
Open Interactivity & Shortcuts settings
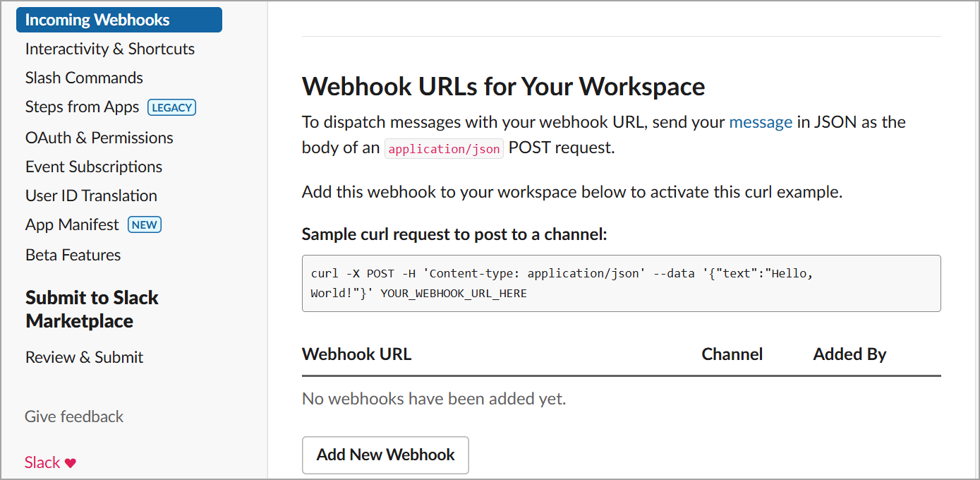click(x=109, y=49)
